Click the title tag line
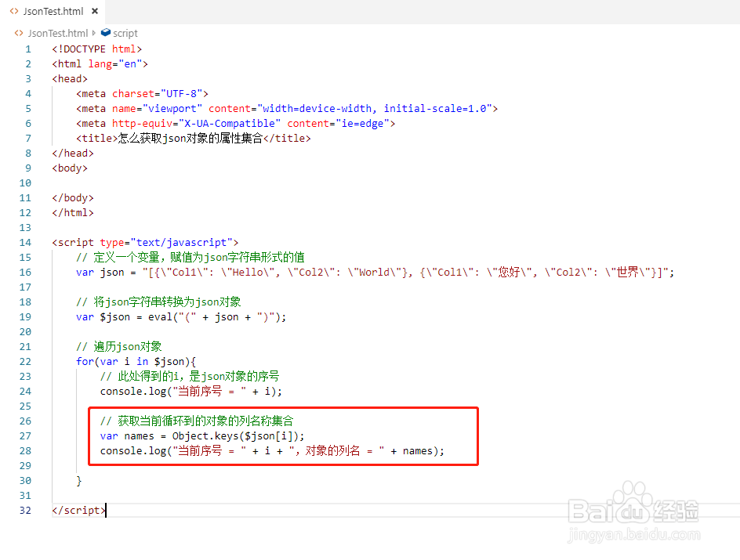 click(x=194, y=139)
